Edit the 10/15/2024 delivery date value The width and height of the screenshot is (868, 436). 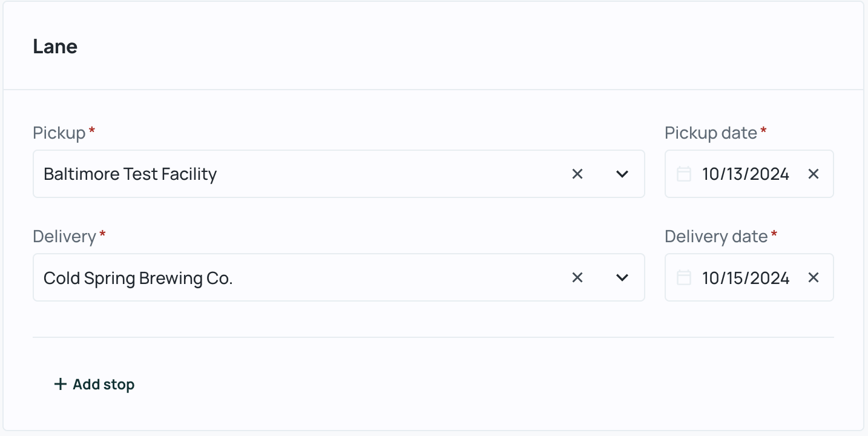click(746, 277)
